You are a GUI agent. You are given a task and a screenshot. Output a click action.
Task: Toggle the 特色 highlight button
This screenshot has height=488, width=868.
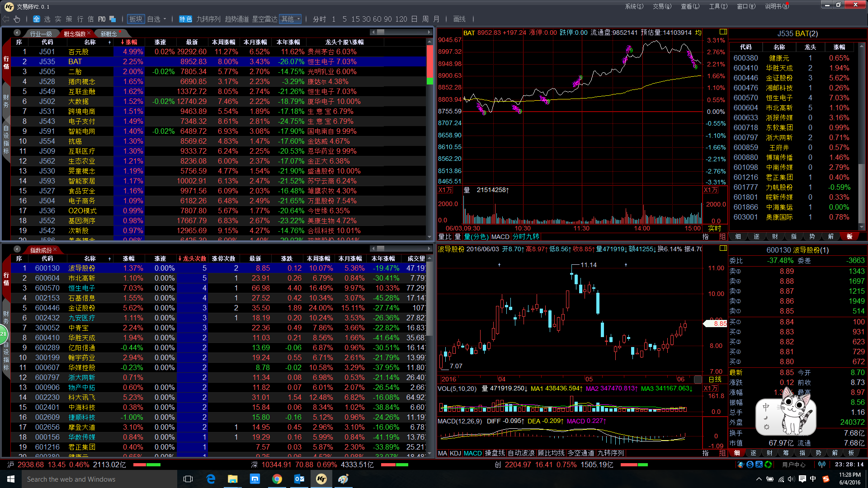[x=185, y=19]
